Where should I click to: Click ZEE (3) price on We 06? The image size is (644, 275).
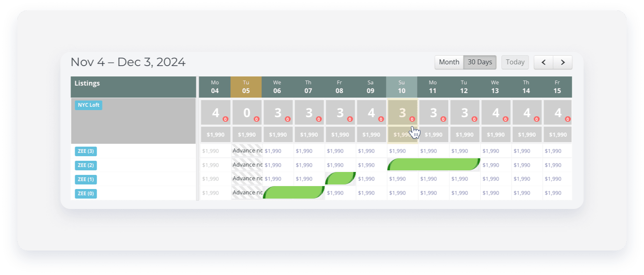[273, 151]
